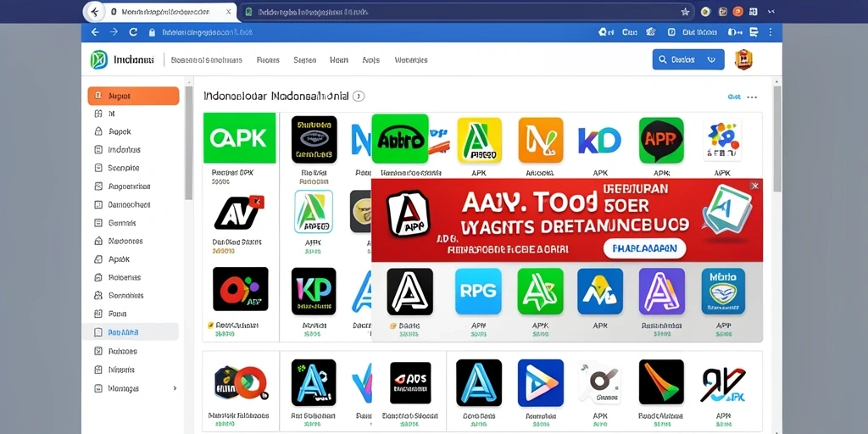
Task: Go back with the blue toolbar back arrow
Action: pos(95,33)
